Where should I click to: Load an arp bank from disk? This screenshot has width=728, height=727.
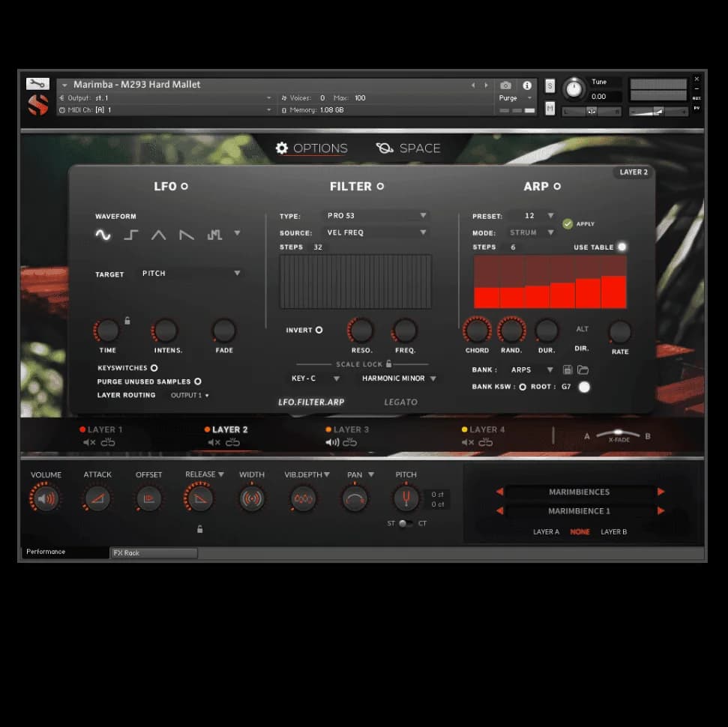583,369
